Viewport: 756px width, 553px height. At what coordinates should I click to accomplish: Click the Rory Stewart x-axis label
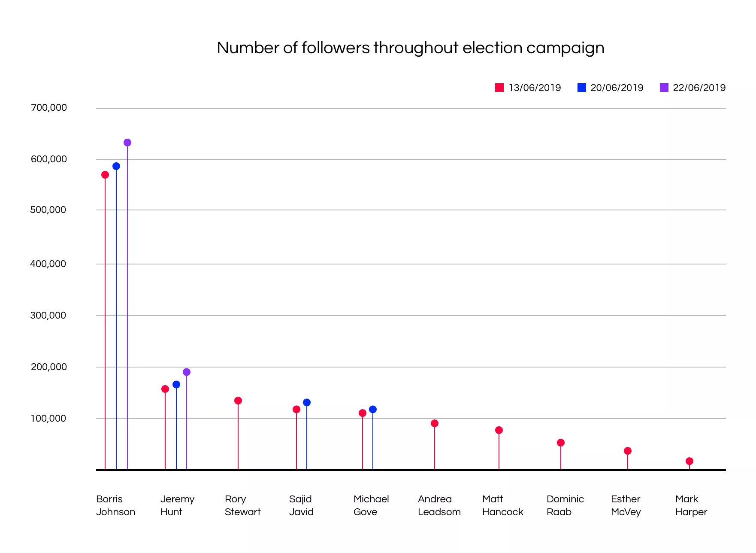242,505
